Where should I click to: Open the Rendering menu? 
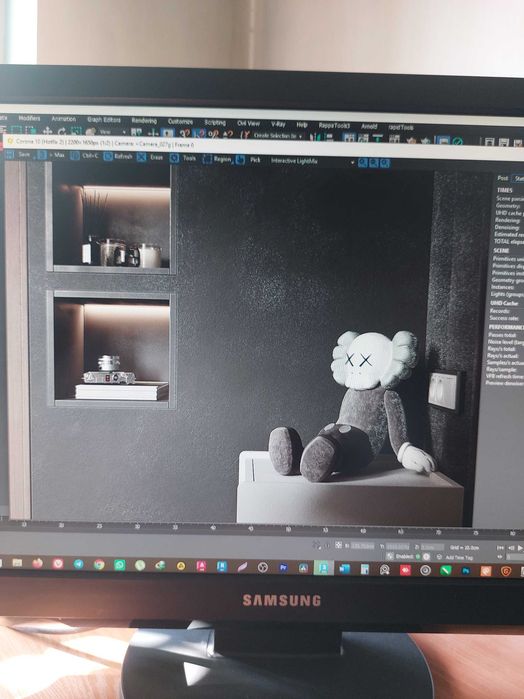coord(144,121)
